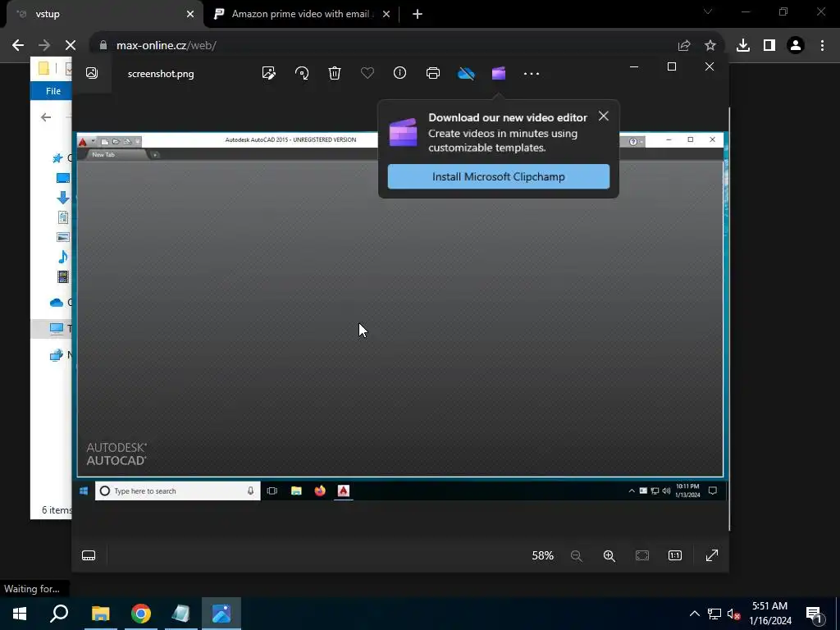Open Chrome downloads icon
The width and height of the screenshot is (840, 630).
click(743, 46)
